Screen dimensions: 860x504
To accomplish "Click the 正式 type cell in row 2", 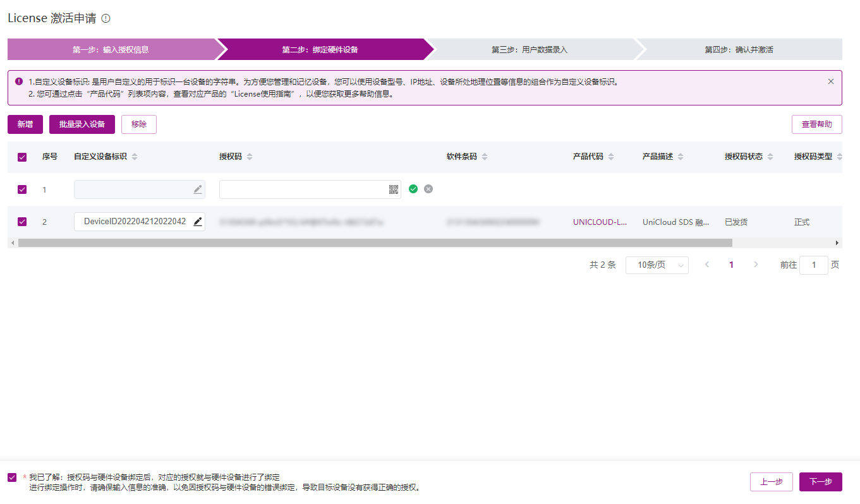I will tap(802, 222).
